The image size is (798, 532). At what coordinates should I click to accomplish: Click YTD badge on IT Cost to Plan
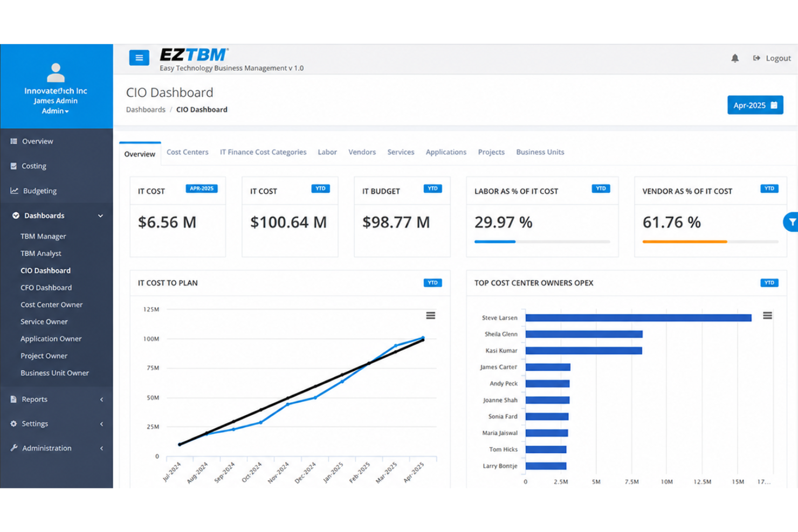pyautogui.click(x=432, y=283)
